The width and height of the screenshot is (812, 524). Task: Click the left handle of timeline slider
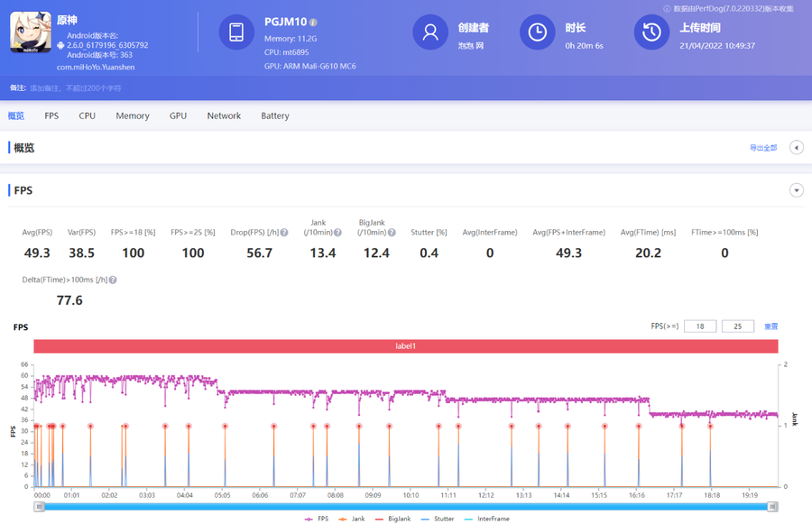(x=40, y=507)
